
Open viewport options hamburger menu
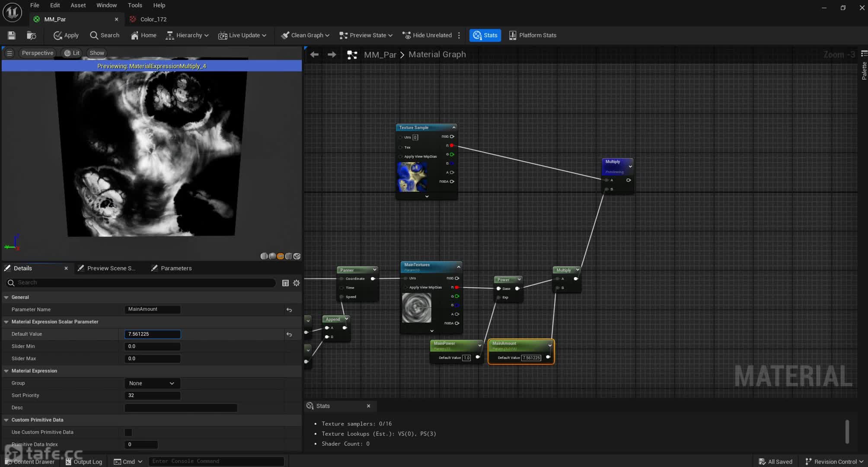pos(9,53)
